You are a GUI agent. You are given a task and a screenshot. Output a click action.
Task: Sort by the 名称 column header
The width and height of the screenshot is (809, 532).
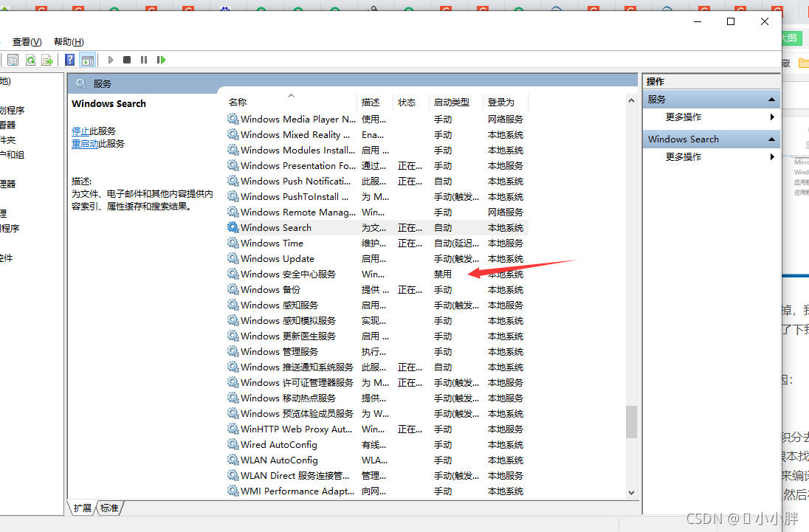(291, 102)
